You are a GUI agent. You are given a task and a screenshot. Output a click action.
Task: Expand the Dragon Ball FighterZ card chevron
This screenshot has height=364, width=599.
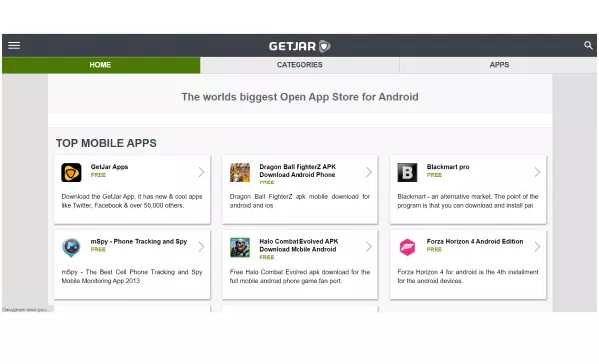pyautogui.click(x=369, y=172)
